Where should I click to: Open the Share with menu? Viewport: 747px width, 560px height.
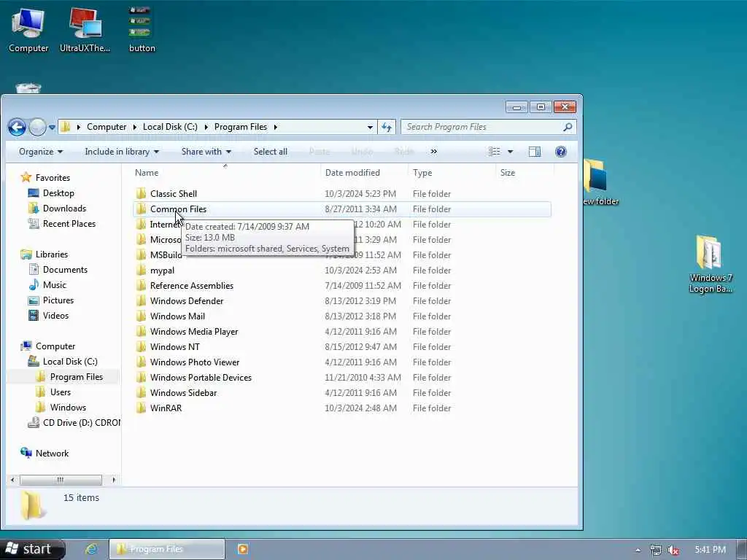coord(206,152)
